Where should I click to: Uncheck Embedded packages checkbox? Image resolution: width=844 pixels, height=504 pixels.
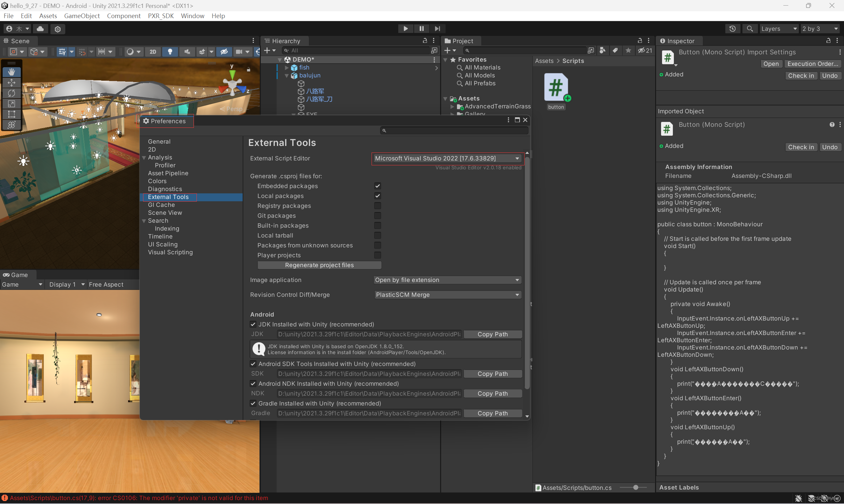pos(377,186)
